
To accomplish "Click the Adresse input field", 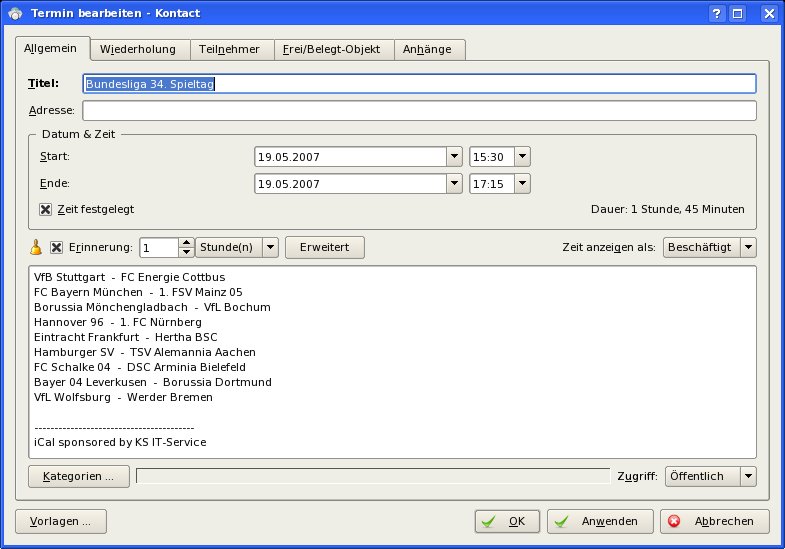I will (419, 111).
